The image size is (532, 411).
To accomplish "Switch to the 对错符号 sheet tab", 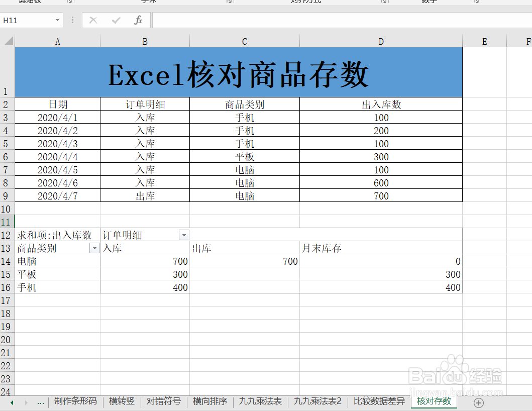I will 164,401.
